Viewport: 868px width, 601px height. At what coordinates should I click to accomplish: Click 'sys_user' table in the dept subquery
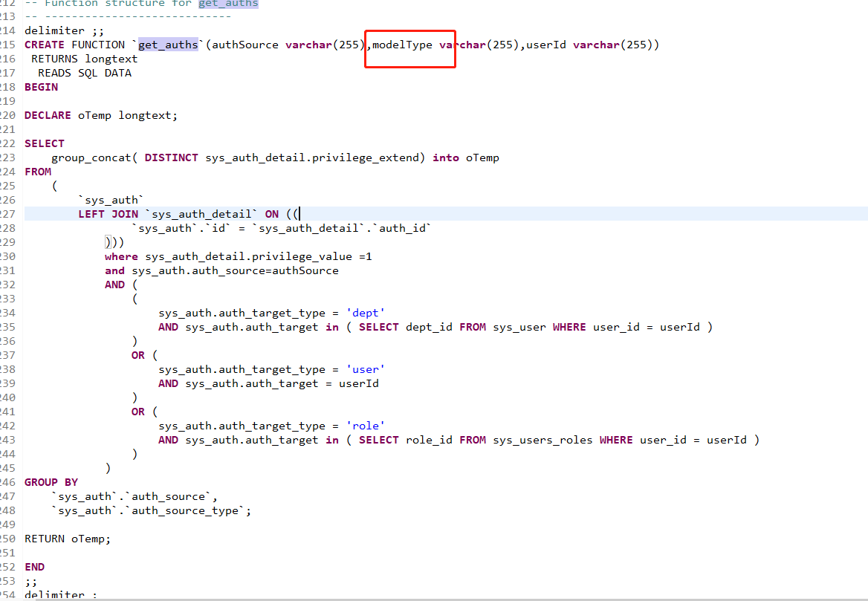point(519,327)
